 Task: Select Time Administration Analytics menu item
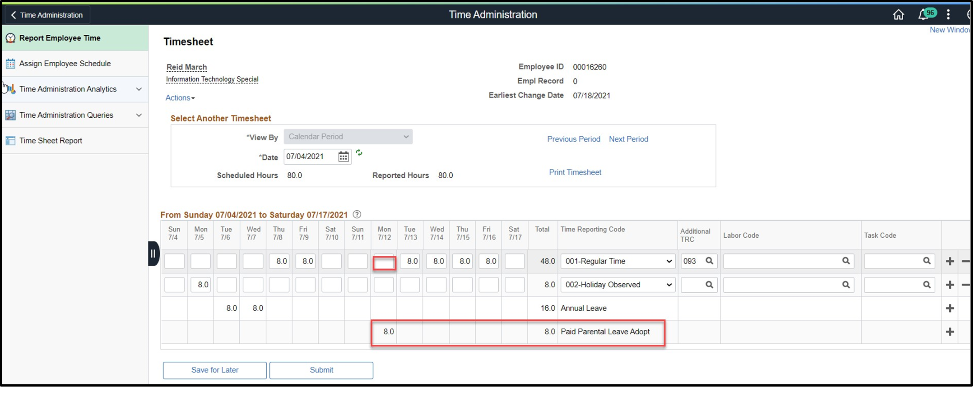pos(75,89)
